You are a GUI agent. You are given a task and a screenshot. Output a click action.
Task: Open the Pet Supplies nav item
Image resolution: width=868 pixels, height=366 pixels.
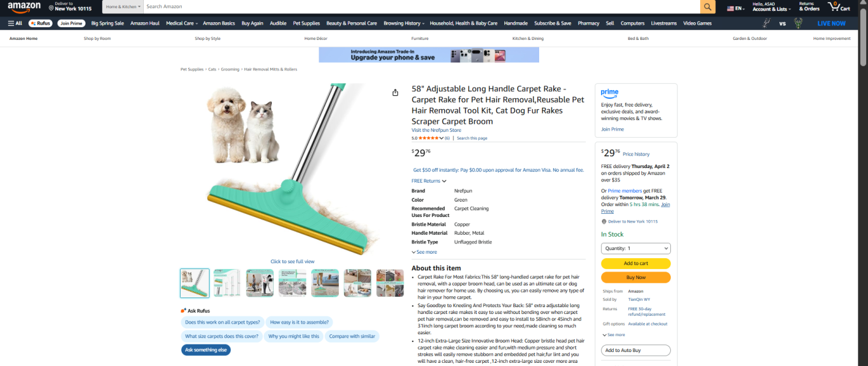coord(306,23)
